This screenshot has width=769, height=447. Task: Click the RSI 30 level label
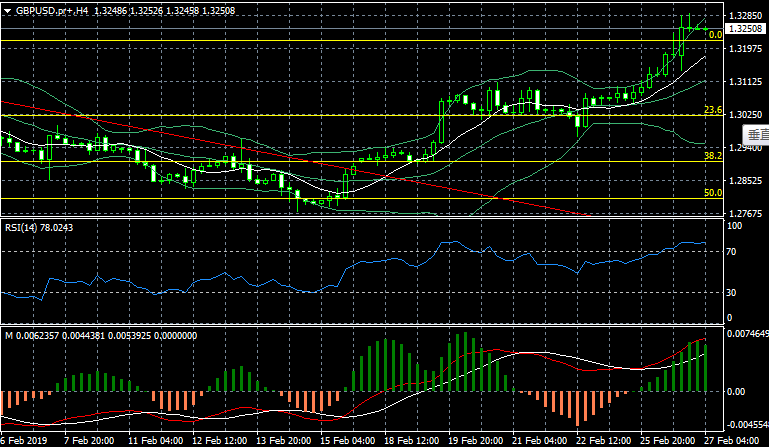click(x=731, y=292)
